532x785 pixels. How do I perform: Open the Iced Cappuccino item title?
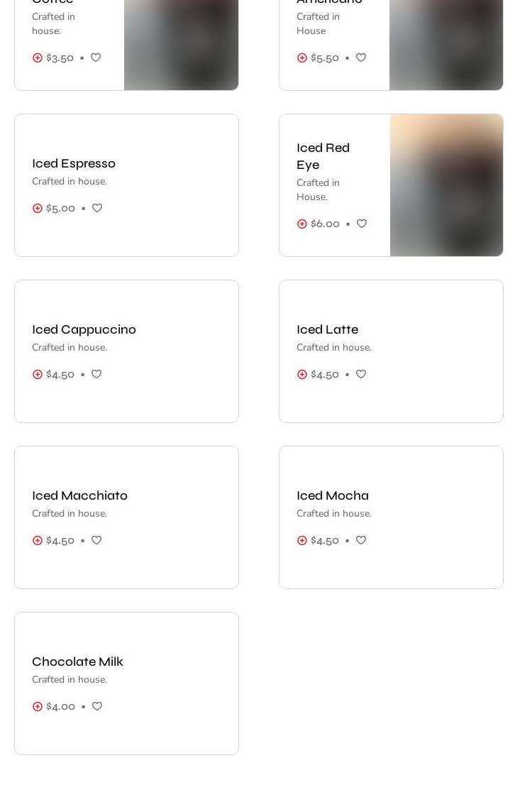click(x=84, y=329)
